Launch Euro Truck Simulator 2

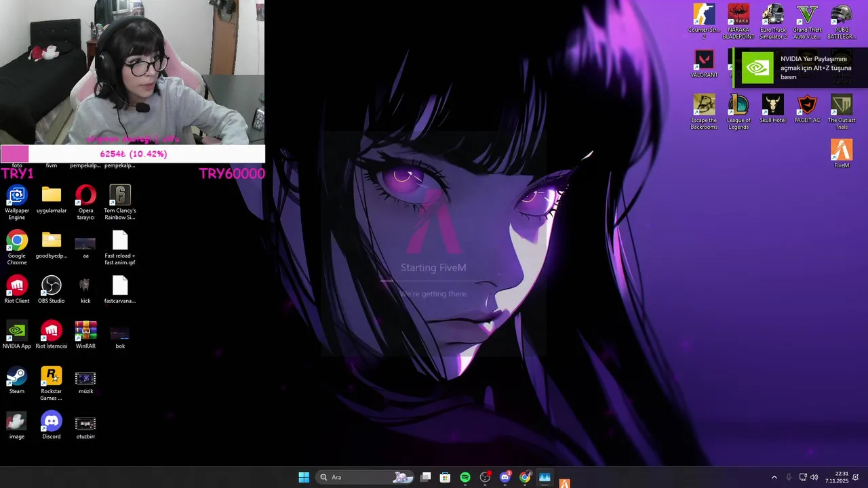click(x=773, y=22)
